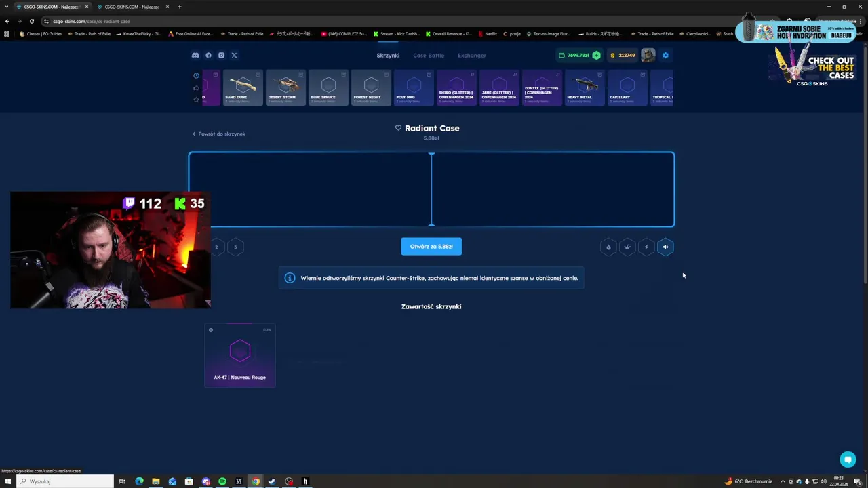Switch to the Case Battle tab

coord(429,56)
